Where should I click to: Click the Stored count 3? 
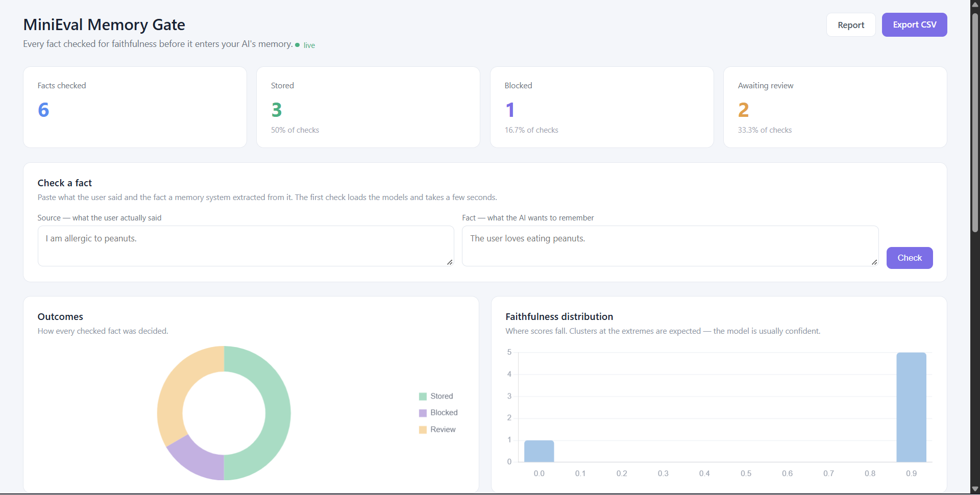tap(277, 110)
